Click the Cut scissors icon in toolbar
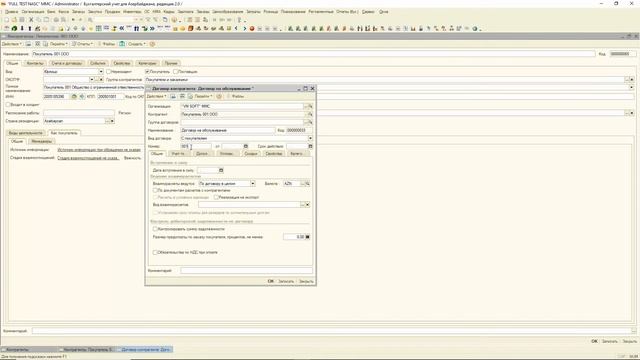 [x=31, y=20]
